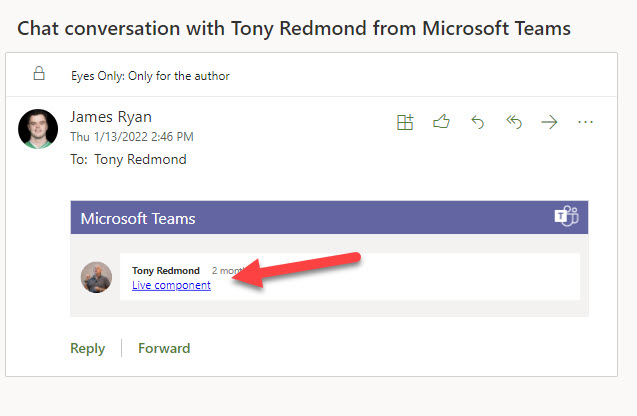Click the Forward text button at bottom

(164, 348)
